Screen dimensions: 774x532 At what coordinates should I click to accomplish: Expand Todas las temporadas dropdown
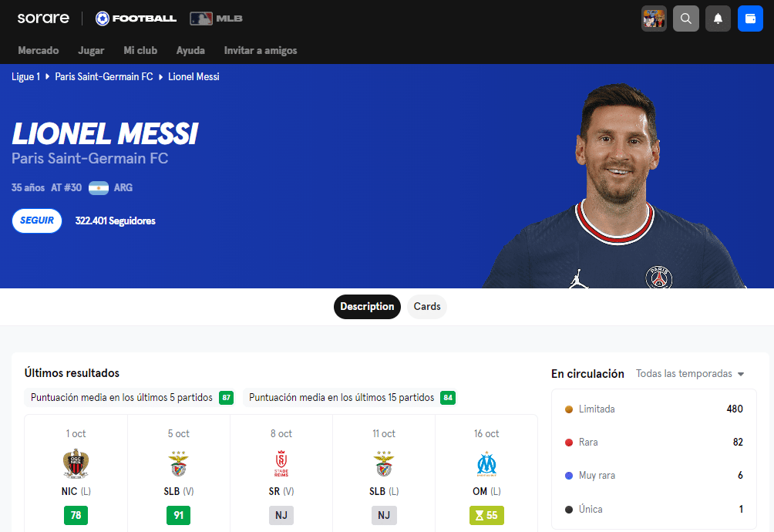(690, 374)
